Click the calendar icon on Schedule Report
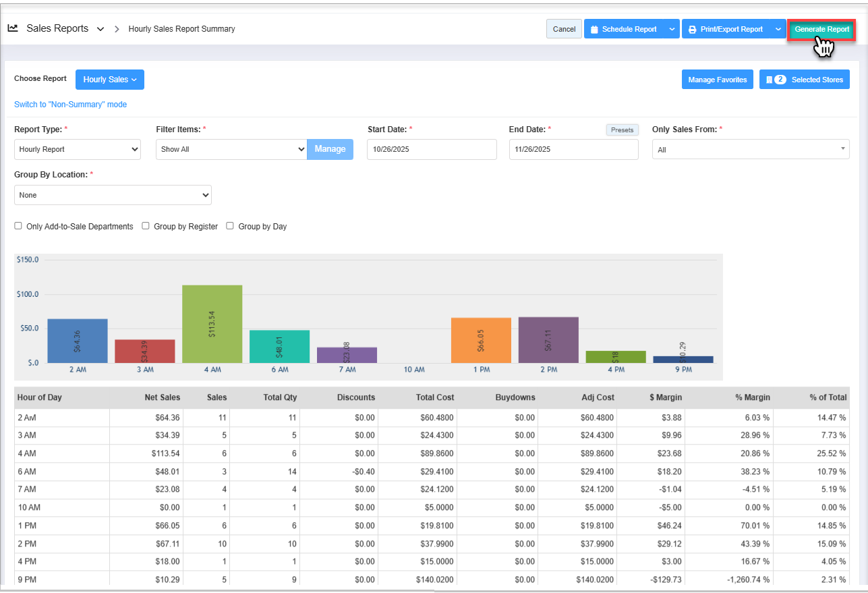Viewport: 868px width, 593px height. coord(594,30)
